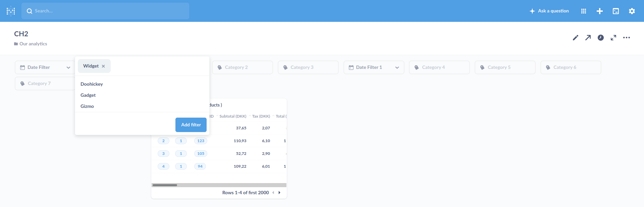Click the share arrow icon
The image size is (644, 207).
pos(588,38)
